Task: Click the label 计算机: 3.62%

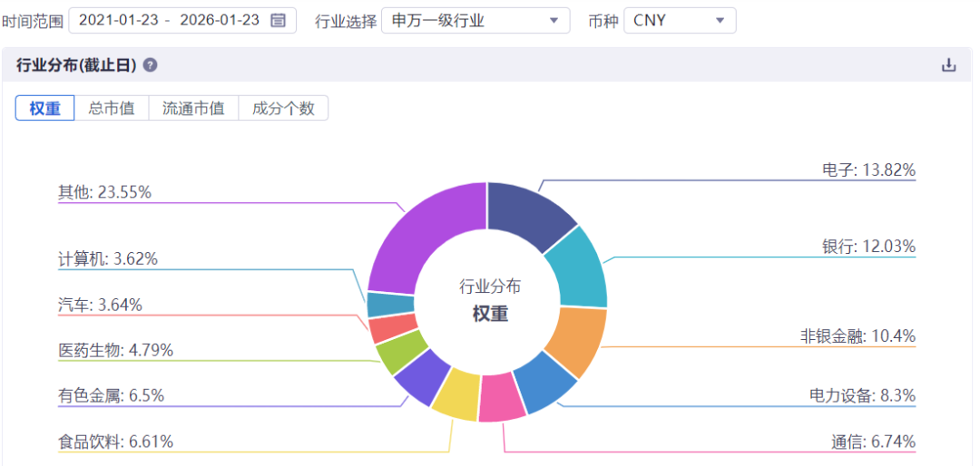Action: (x=107, y=258)
